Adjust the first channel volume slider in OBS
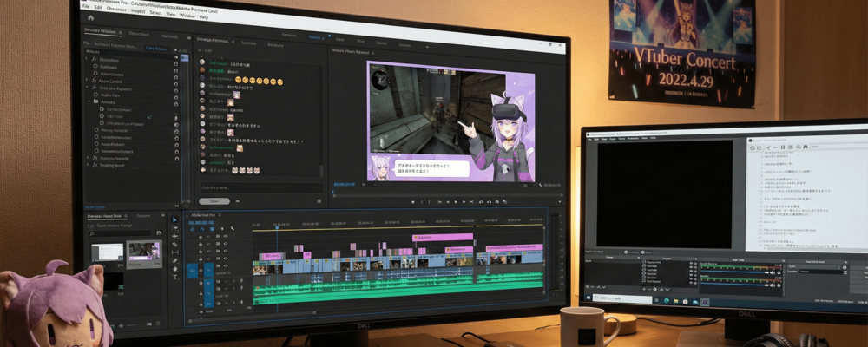Image resolution: width=868 pixels, height=347 pixels. tap(734, 272)
